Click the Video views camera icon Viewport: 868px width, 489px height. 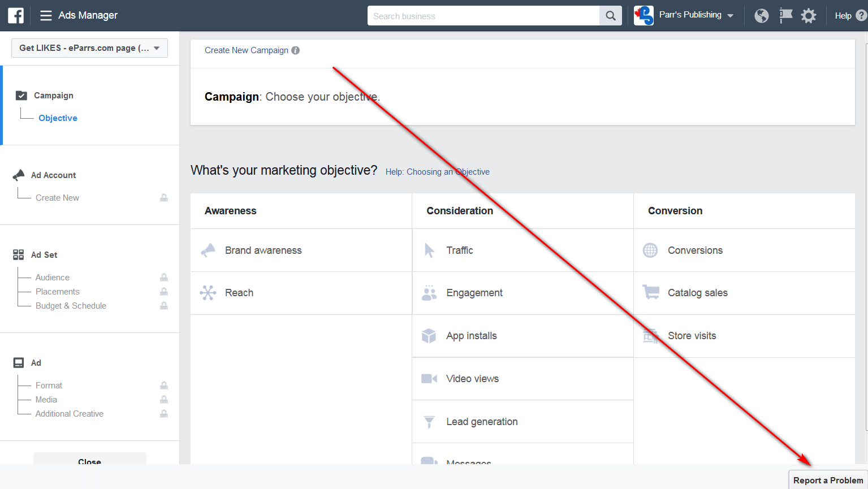[x=429, y=379]
